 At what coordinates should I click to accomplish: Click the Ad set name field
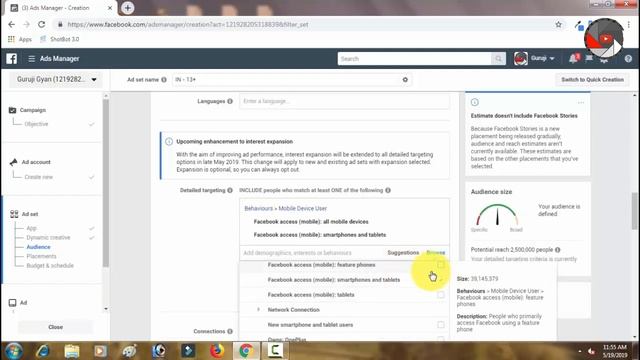click(287, 80)
